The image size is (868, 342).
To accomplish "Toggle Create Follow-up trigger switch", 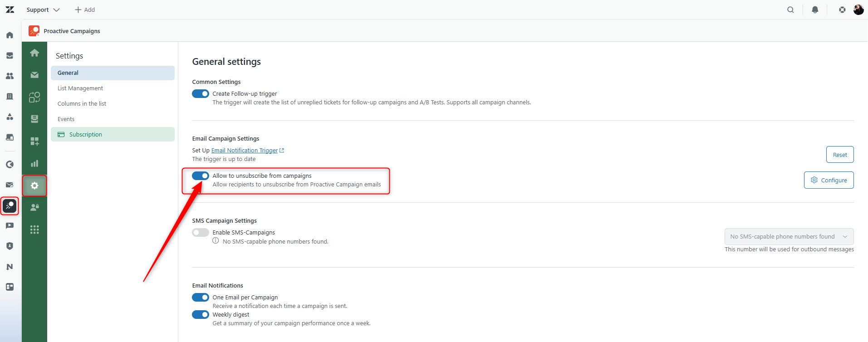I will click(201, 93).
